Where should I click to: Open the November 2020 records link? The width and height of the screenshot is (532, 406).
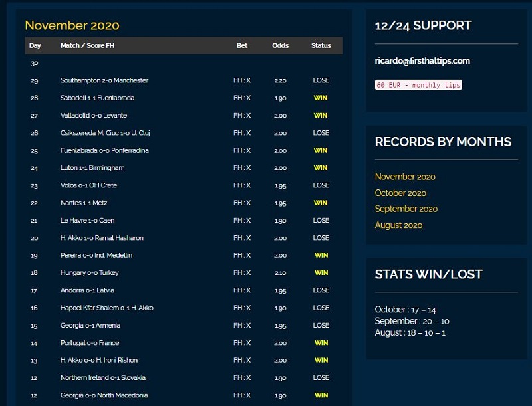[x=405, y=177]
